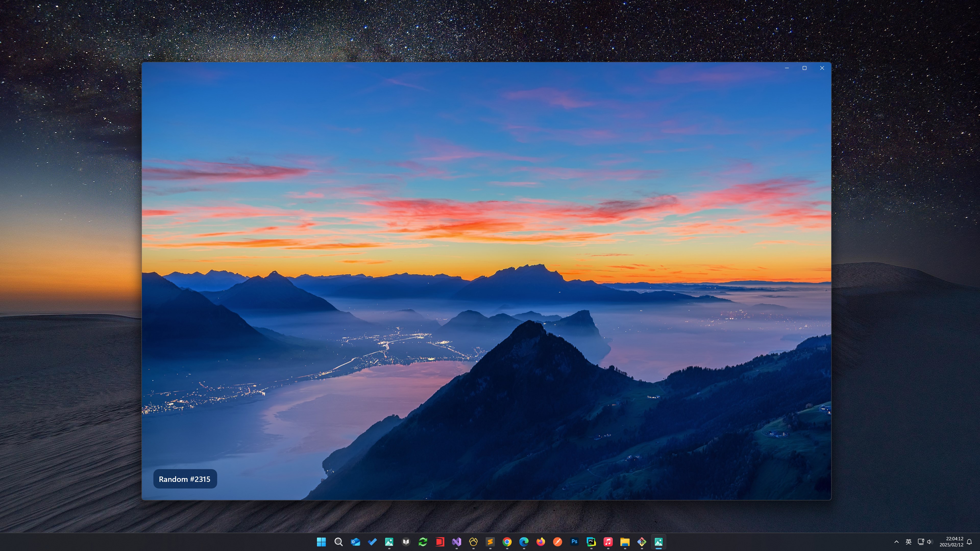
Task: Open Visual Studio purple icon
Action: (x=457, y=542)
